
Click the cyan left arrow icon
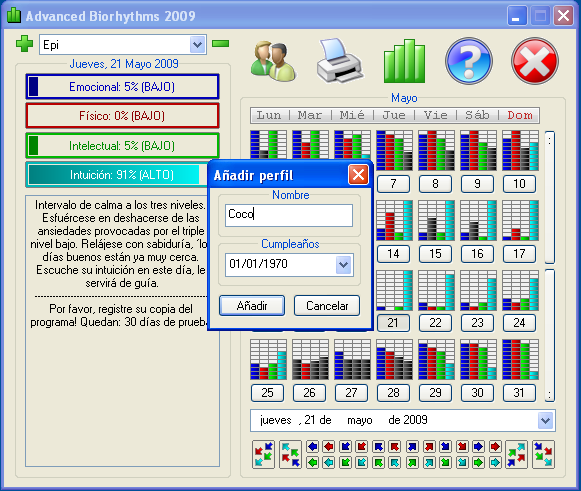pos(329,462)
